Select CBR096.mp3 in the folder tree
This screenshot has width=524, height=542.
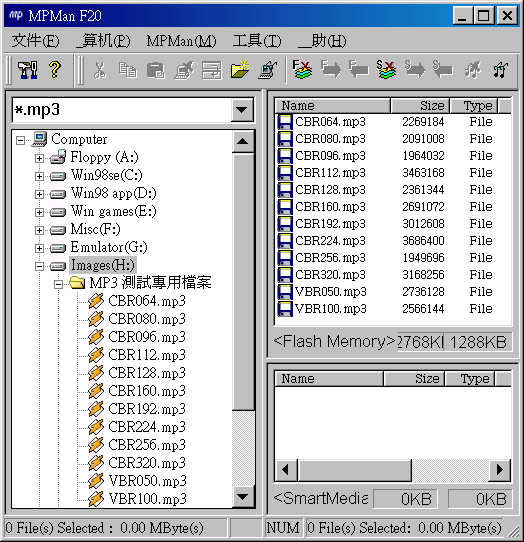[147, 337]
